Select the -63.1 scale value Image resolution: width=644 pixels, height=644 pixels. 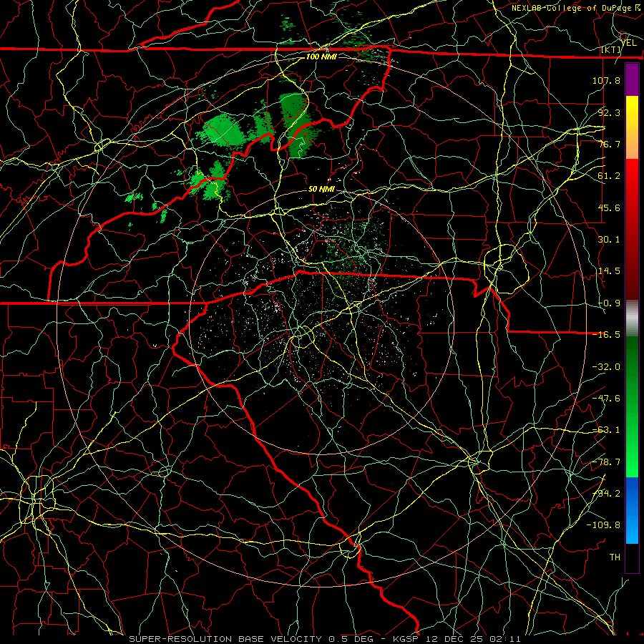click(606, 430)
